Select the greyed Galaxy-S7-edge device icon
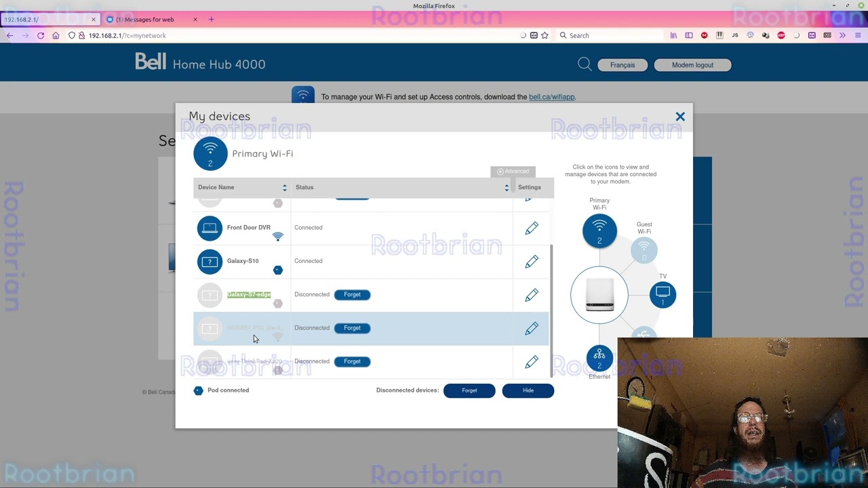 (210, 295)
